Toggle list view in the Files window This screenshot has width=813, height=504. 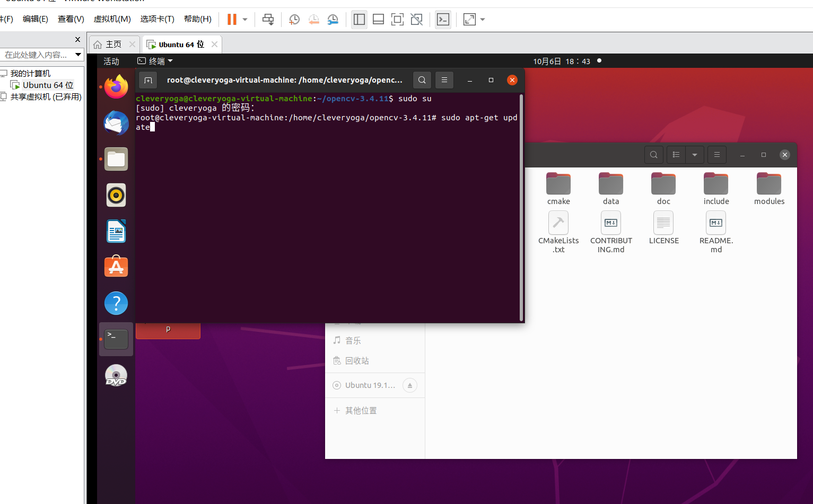(x=676, y=154)
